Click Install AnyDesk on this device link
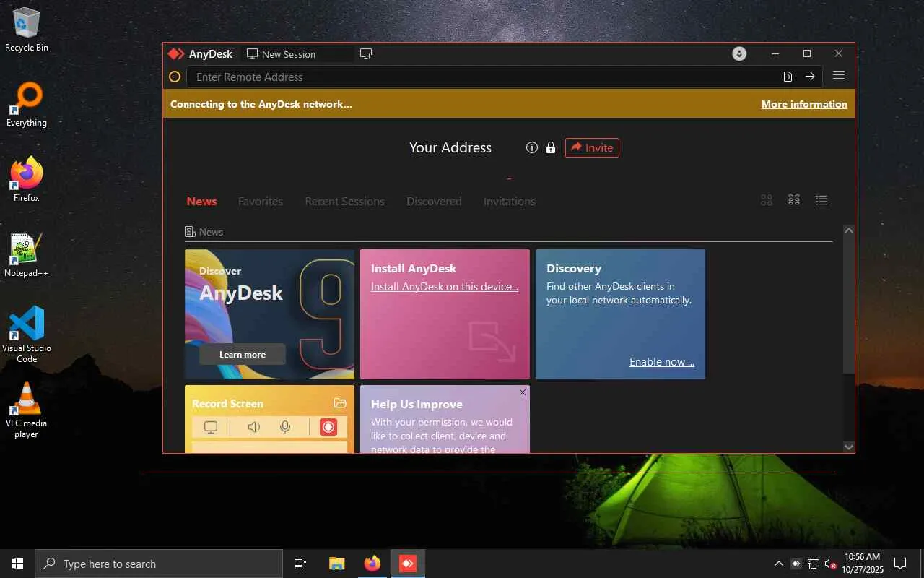Screen dimensions: 924x578 (x=445, y=286)
